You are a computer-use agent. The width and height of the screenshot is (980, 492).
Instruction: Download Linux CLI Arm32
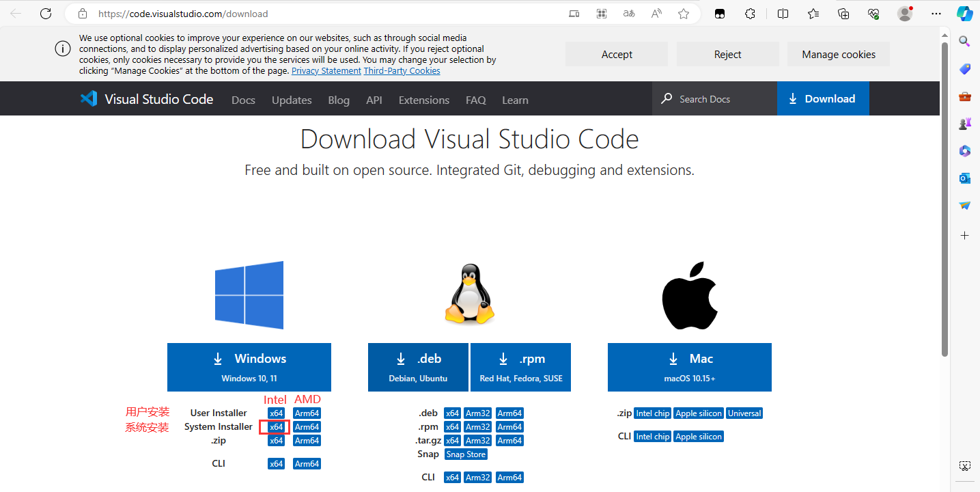[478, 478]
